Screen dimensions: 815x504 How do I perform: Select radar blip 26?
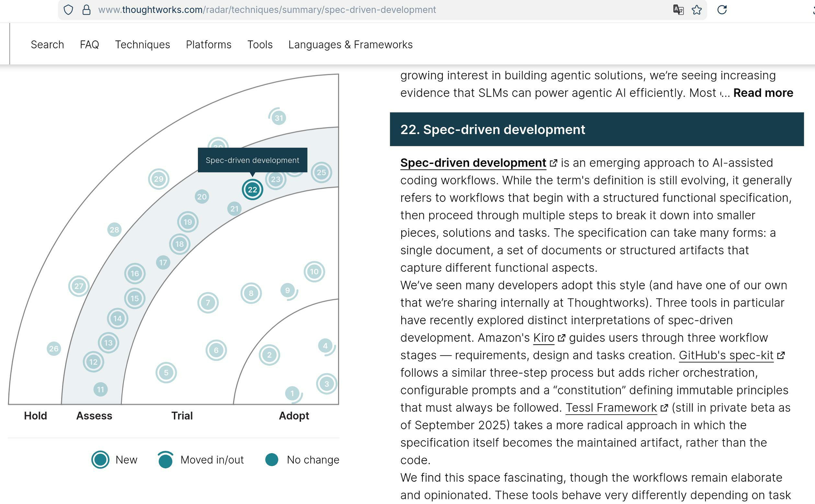click(x=54, y=349)
